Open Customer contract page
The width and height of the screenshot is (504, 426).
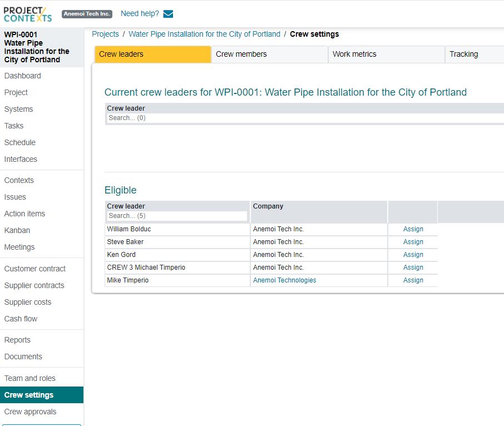click(x=34, y=269)
